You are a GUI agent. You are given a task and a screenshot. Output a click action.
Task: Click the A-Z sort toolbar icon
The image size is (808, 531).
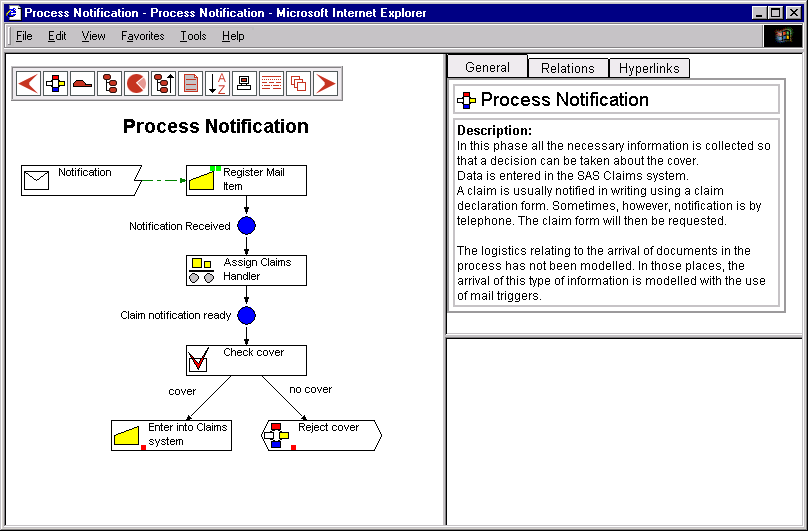pos(217,83)
